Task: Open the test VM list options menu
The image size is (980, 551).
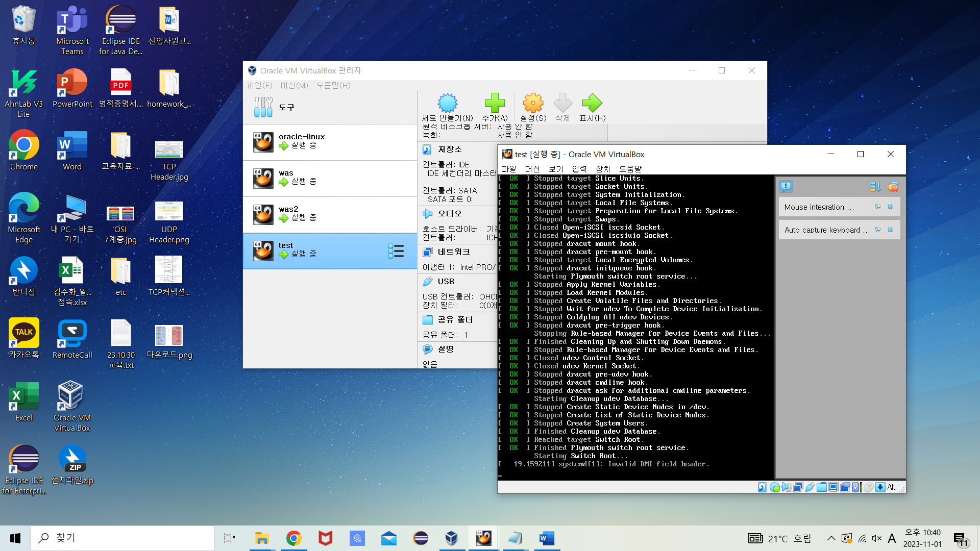Action: pyautogui.click(x=396, y=251)
